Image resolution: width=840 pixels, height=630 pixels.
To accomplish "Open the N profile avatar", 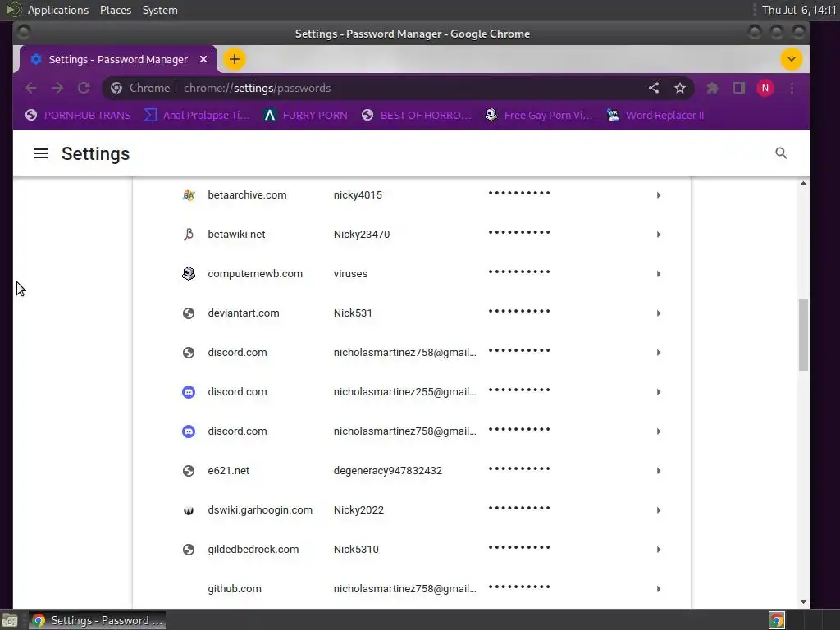I will pyautogui.click(x=765, y=88).
